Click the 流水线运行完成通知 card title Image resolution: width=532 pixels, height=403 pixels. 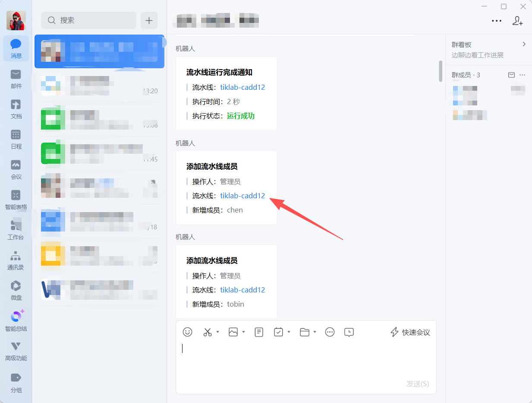point(219,72)
